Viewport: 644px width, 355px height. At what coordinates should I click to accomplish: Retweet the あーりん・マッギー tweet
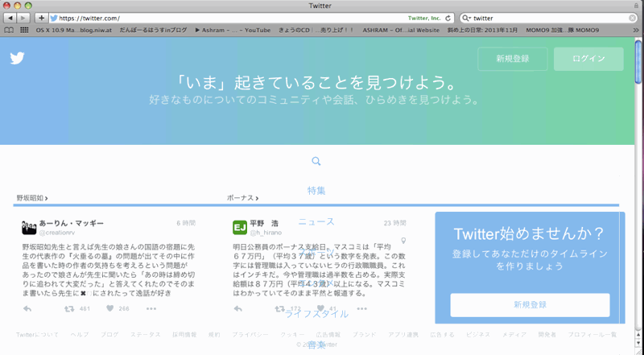click(67, 308)
